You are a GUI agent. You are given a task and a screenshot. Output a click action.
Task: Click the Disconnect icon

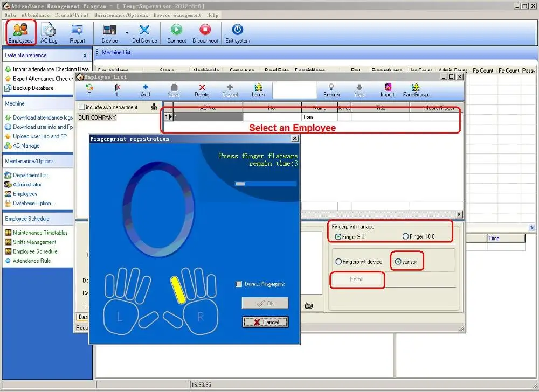pyautogui.click(x=205, y=32)
